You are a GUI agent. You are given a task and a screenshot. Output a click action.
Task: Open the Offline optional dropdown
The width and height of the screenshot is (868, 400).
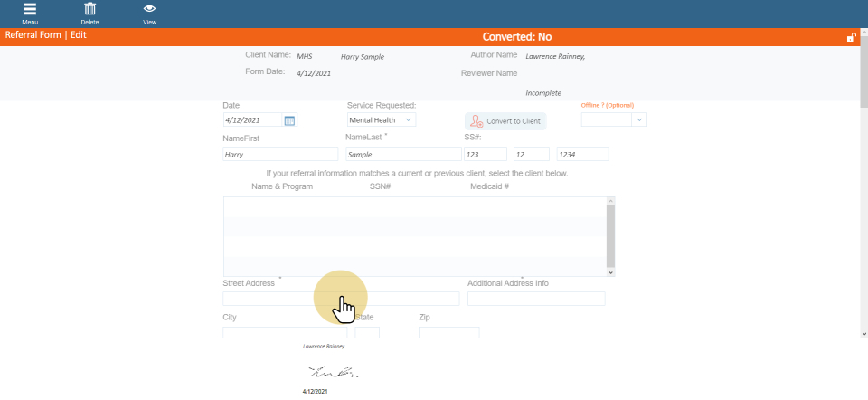[x=614, y=119]
